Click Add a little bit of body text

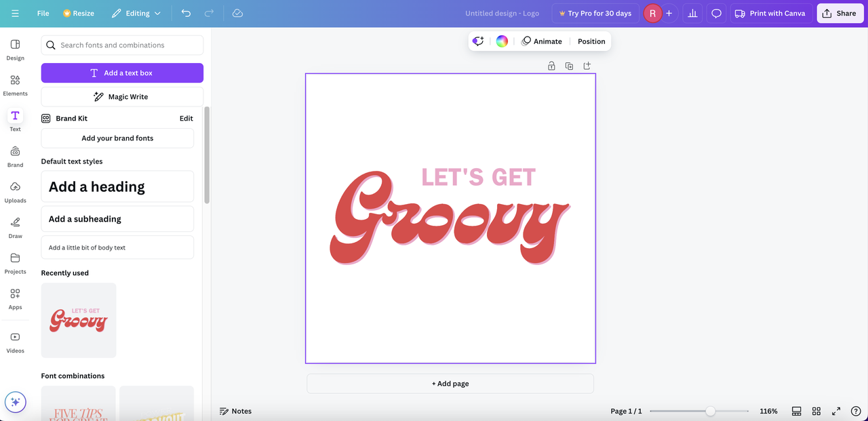[117, 247]
